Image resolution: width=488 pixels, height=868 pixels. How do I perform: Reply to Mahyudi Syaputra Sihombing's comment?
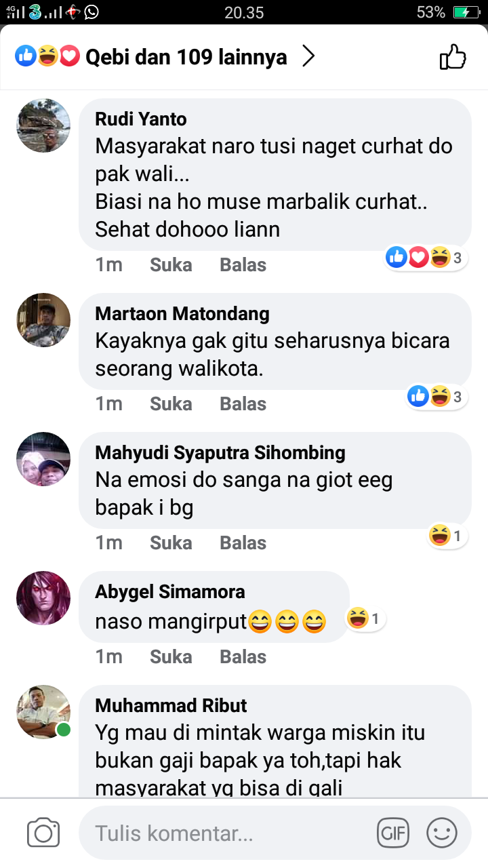pos(243,542)
